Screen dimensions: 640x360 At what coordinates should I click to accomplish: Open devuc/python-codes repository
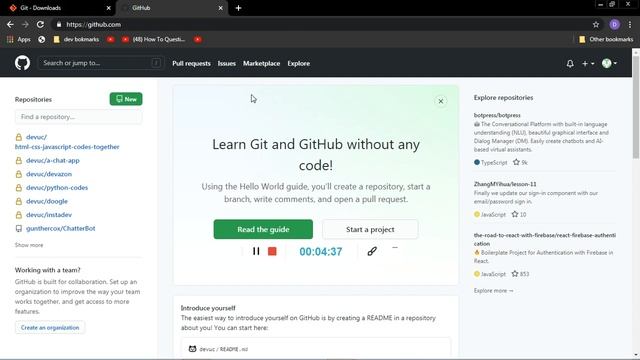[x=57, y=188]
